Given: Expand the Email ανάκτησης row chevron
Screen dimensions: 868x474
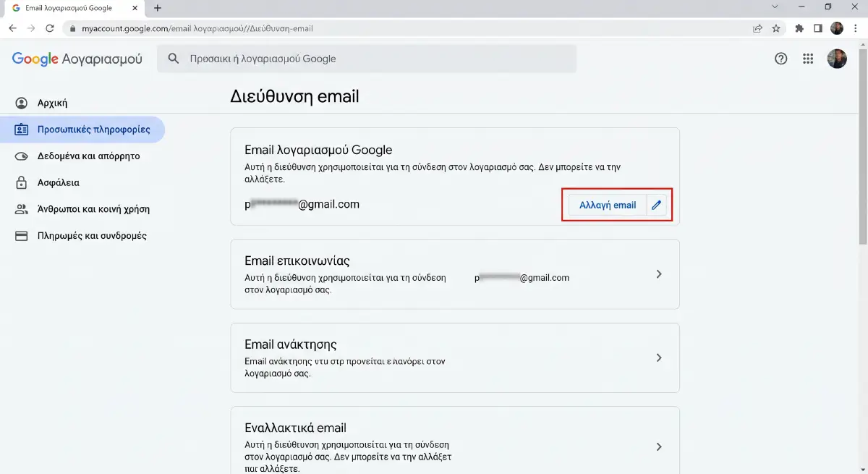Looking at the screenshot, I should pos(658,357).
